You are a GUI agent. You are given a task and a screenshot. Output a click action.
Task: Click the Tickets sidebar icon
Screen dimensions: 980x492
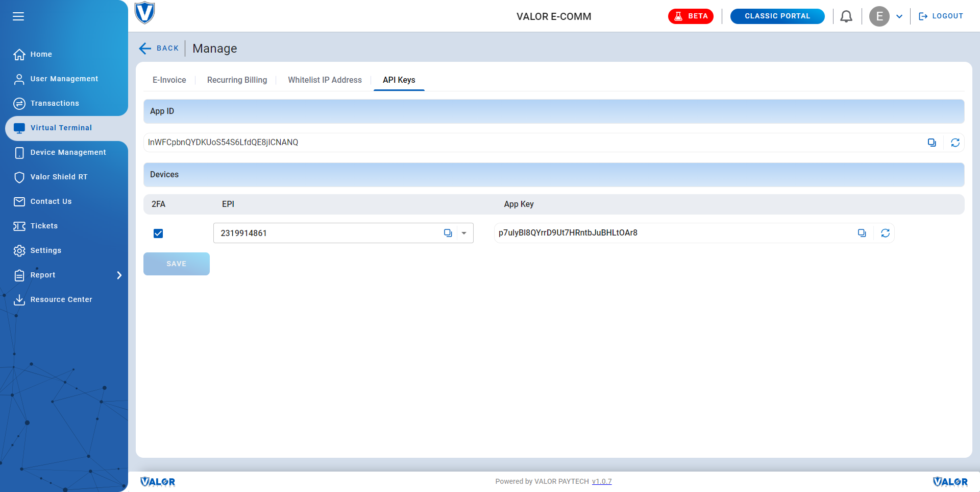click(19, 226)
